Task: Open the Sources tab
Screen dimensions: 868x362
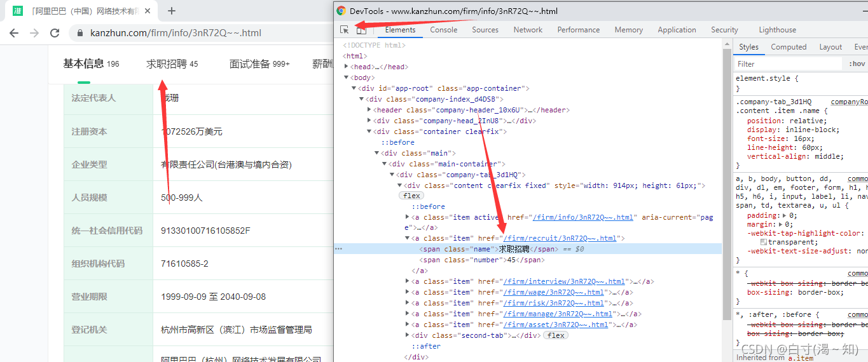Action: point(485,30)
